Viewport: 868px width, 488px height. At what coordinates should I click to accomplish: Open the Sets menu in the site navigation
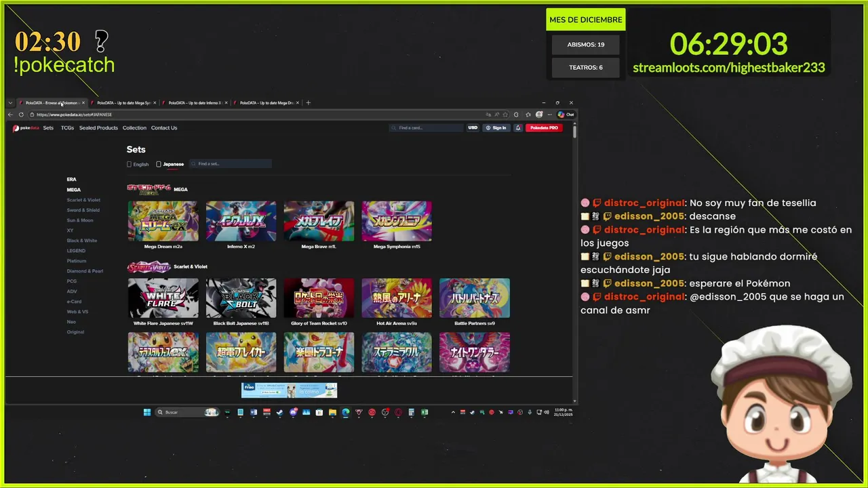click(x=48, y=127)
